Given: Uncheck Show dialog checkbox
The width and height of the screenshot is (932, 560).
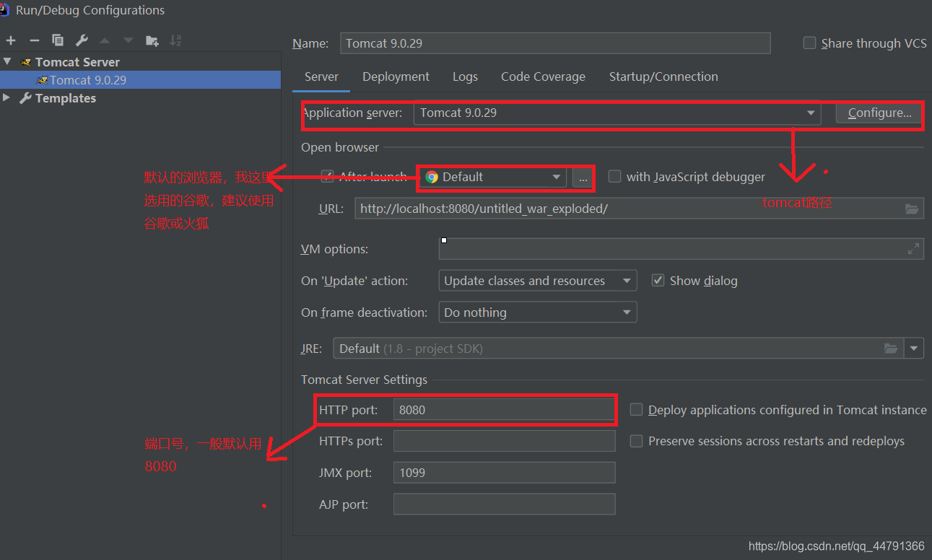Looking at the screenshot, I should pos(658,281).
